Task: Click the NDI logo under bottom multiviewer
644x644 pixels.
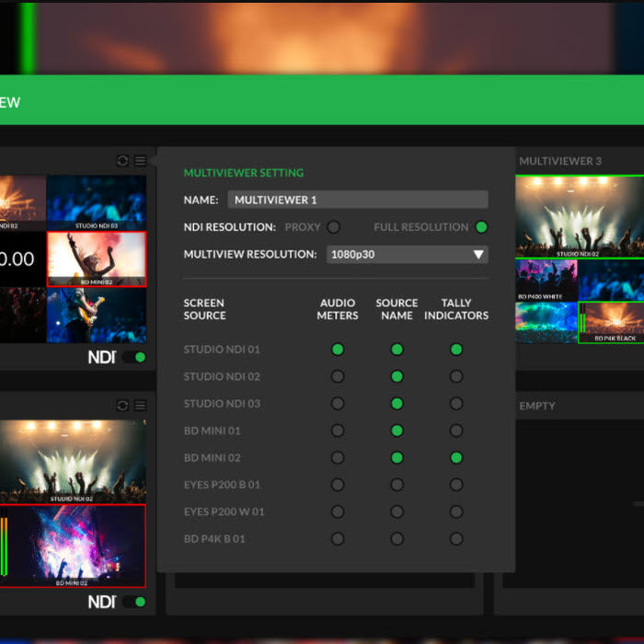Action: (x=102, y=602)
